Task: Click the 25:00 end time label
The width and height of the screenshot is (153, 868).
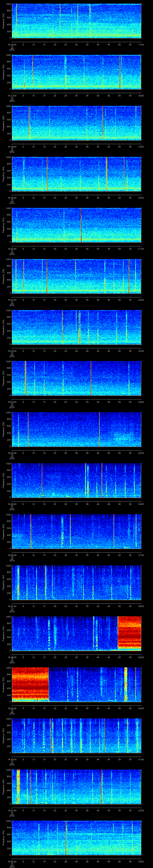Action: click(141, 453)
